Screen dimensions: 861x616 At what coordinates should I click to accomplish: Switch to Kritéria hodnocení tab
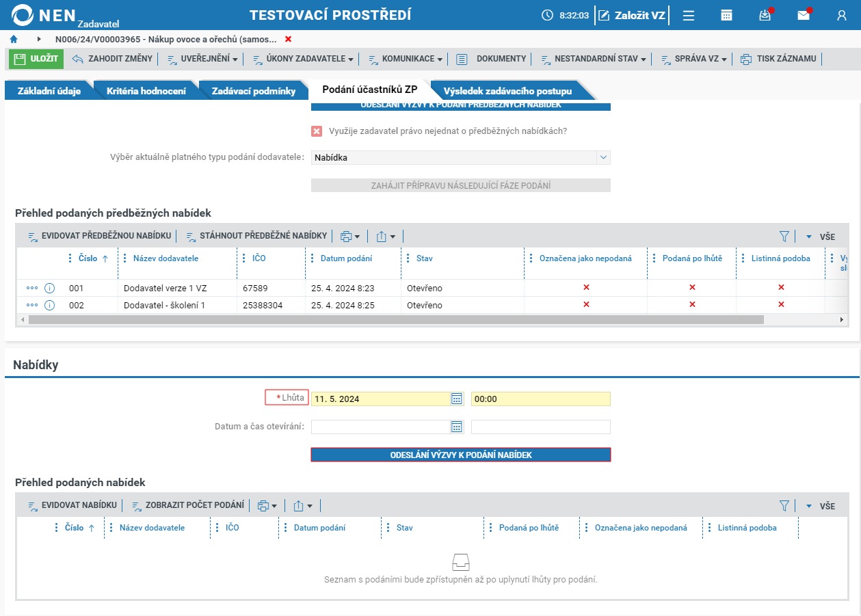(146, 90)
